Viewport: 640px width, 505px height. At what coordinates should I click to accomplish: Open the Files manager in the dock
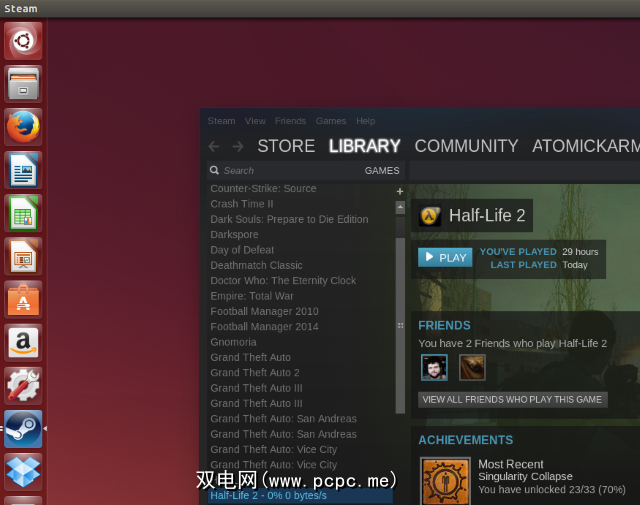[x=23, y=84]
